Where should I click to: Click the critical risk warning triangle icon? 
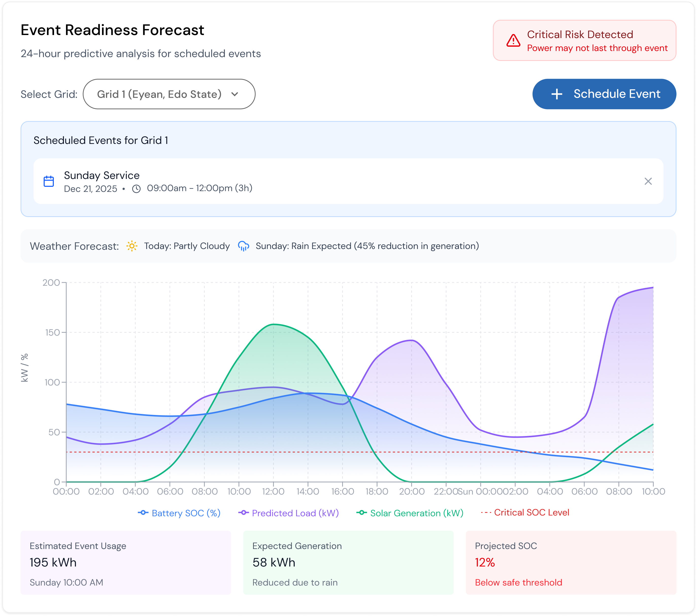[513, 40]
